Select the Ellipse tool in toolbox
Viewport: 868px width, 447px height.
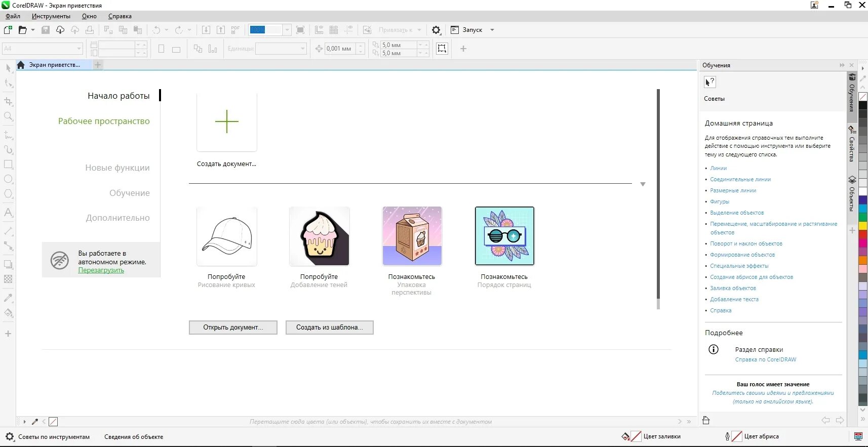(x=8, y=179)
